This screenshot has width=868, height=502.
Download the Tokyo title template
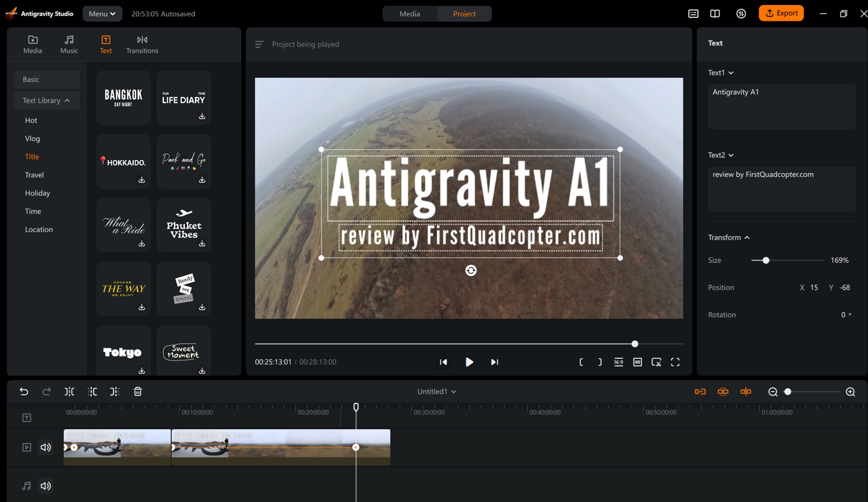tap(142, 371)
